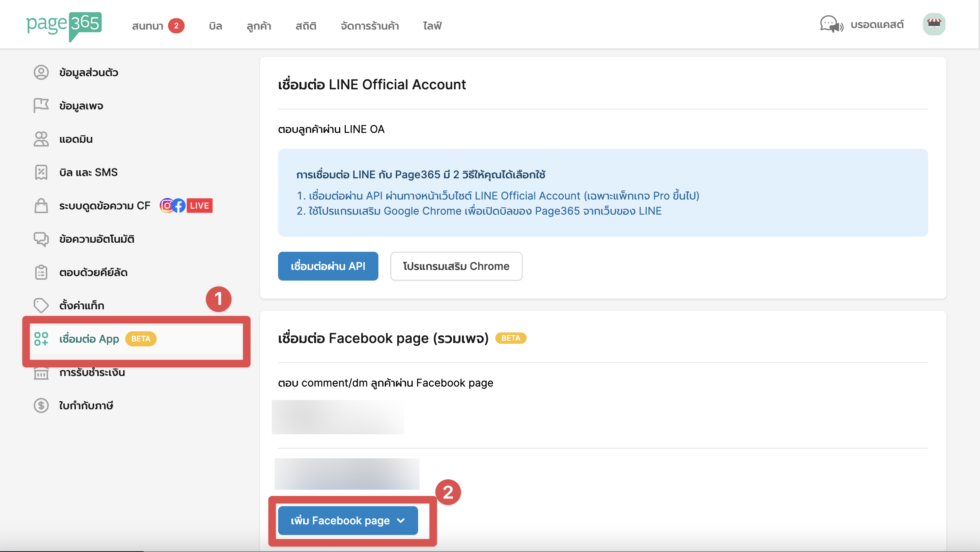Click the ข้อมูลส่วนตัว person icon

pyautogui.click(x=41, y=72)
